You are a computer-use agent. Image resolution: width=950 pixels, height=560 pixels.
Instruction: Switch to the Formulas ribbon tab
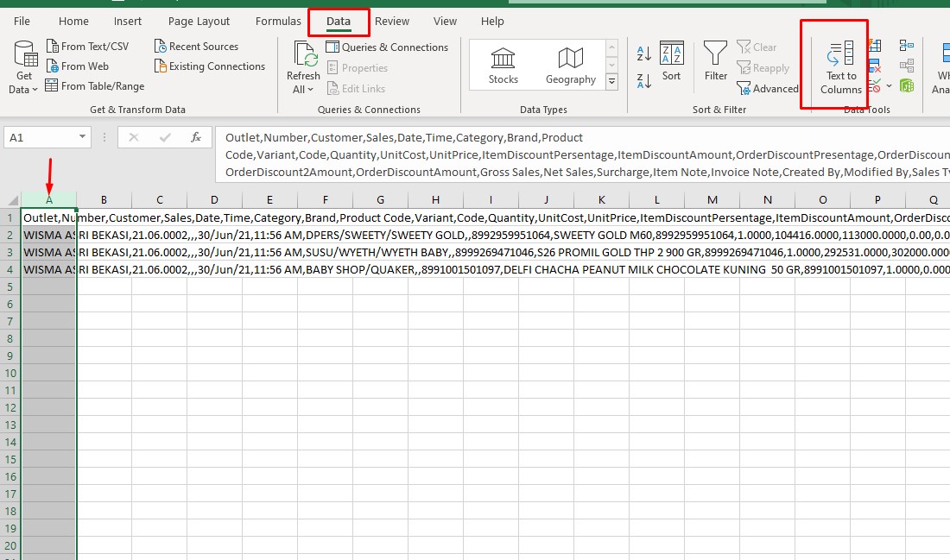click(277, 21)
